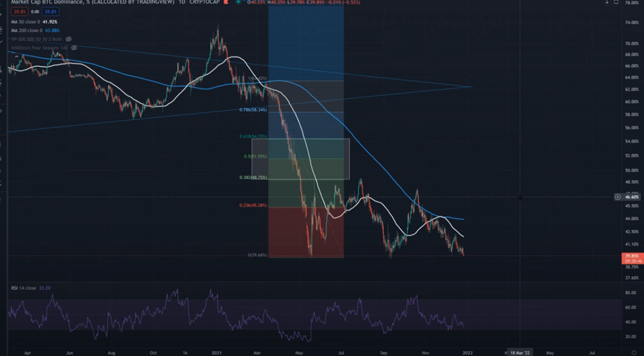Toggle visibility of the VP 200 500 indicator
Screen dimensions: 644x356
(69, 39)
